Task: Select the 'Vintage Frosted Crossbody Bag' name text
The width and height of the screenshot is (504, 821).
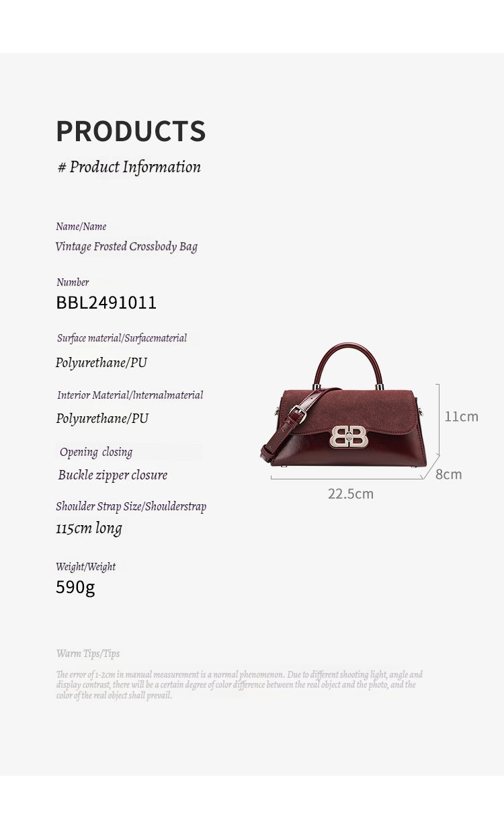Action: [x=126, y=246]
